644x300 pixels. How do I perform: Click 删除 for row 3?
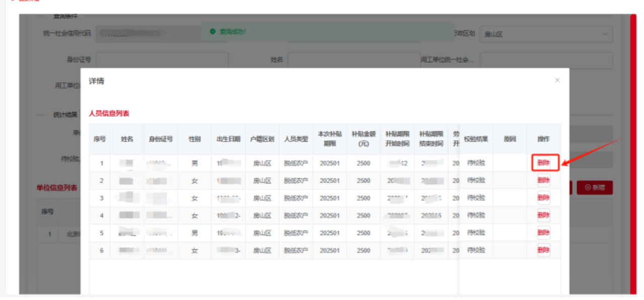pos(543,198)
